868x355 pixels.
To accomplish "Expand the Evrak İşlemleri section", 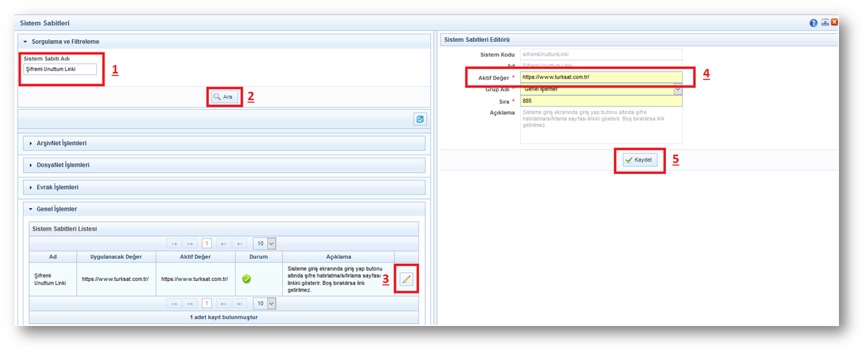I will tap(57, 187).
